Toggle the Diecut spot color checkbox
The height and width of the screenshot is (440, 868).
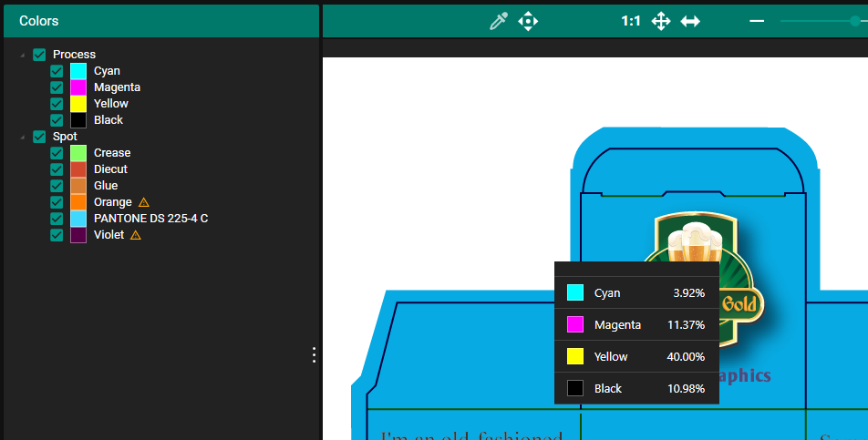pos(57,169)
